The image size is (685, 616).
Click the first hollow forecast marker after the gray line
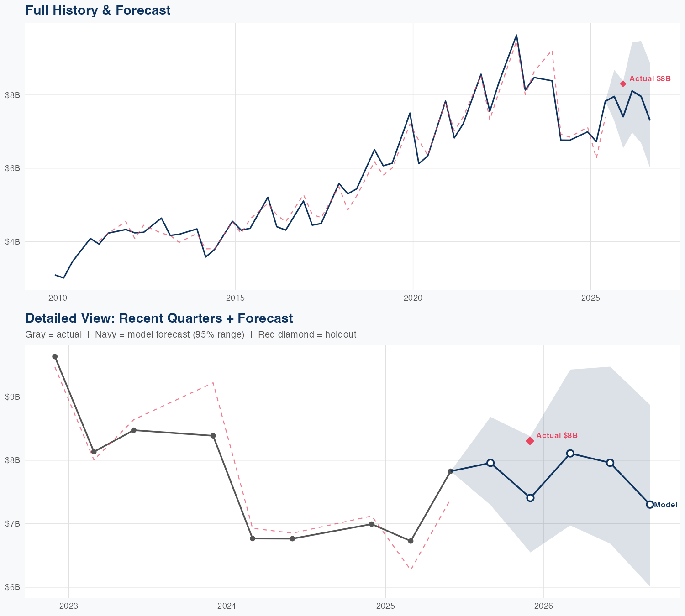(x=490, y=463)
